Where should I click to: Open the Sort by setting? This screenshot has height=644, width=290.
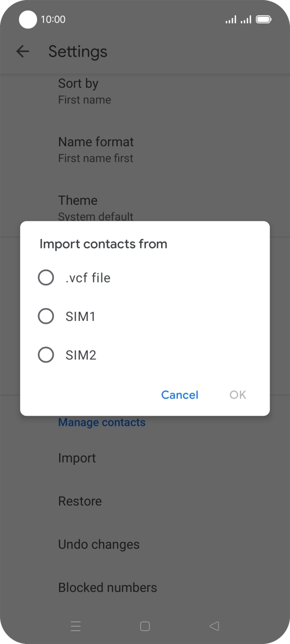point(78,91)
